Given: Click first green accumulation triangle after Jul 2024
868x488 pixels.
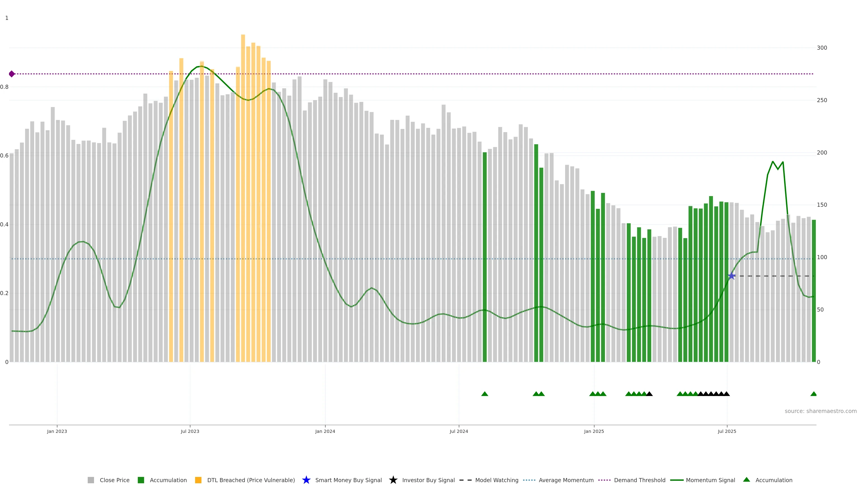Looking at the screenshot, I should (x=485, y=394).
